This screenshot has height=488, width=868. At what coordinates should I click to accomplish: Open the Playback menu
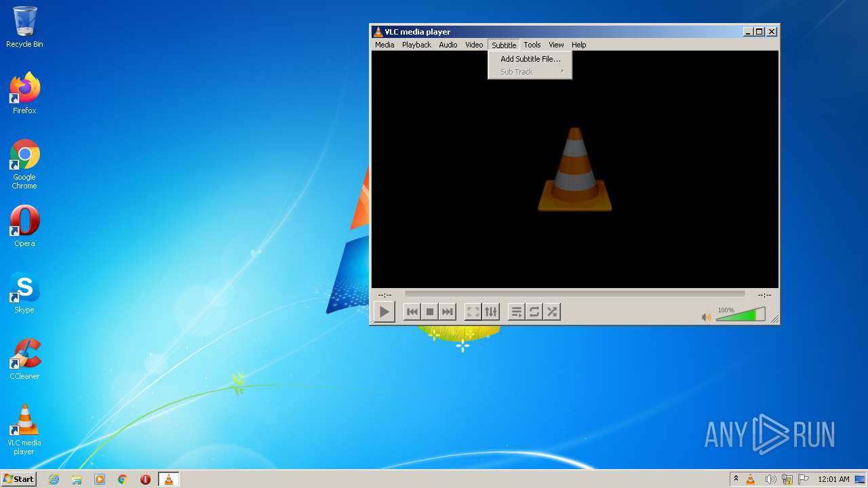click(416, 45)
